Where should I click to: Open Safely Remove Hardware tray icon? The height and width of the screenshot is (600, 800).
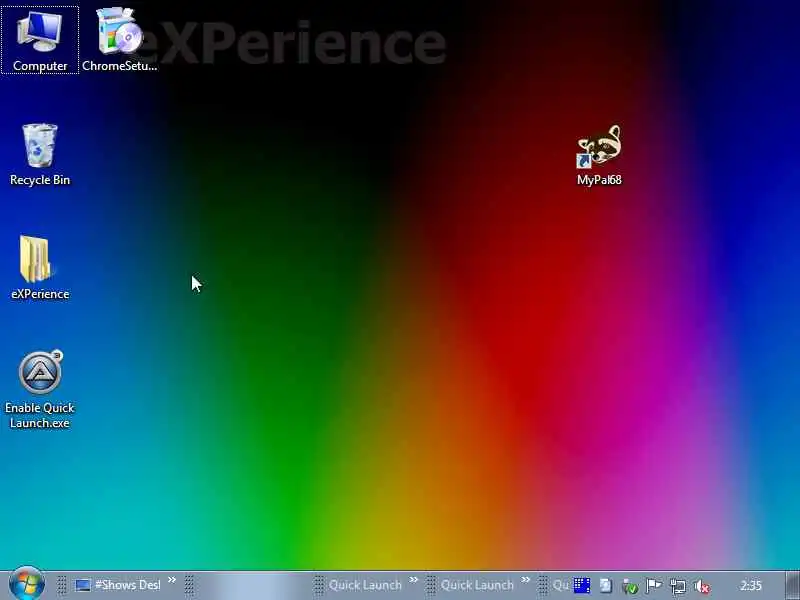(x=630, y=586)
